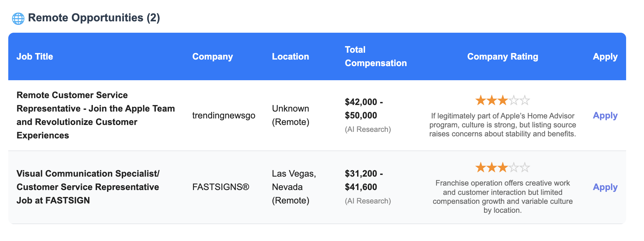Click AI Research note under $41,600
The height and width of the screenshot is (241, 644).
point(368,201)
